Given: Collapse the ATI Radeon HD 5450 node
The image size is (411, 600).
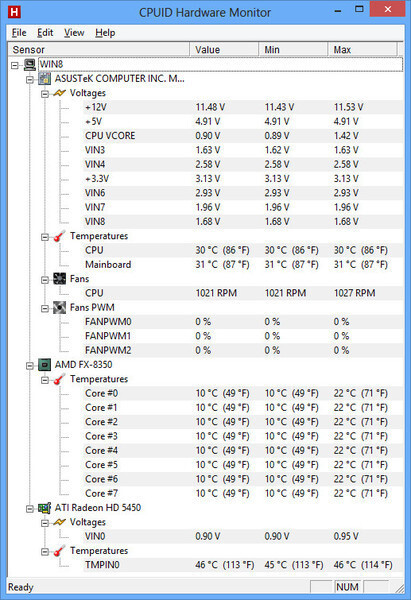Looking at the screenshot, I should tap(30, 509).
